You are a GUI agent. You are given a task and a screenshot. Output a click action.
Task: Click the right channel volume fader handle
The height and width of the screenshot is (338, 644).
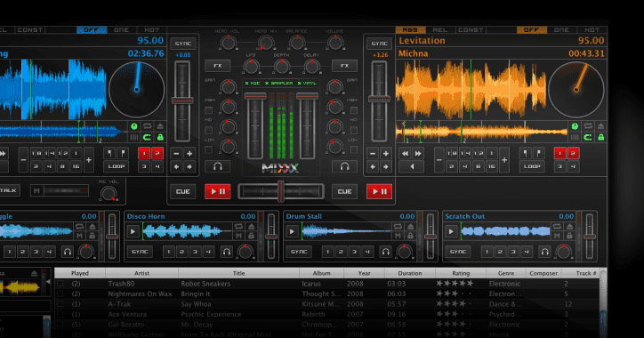(x=307, y=96)
